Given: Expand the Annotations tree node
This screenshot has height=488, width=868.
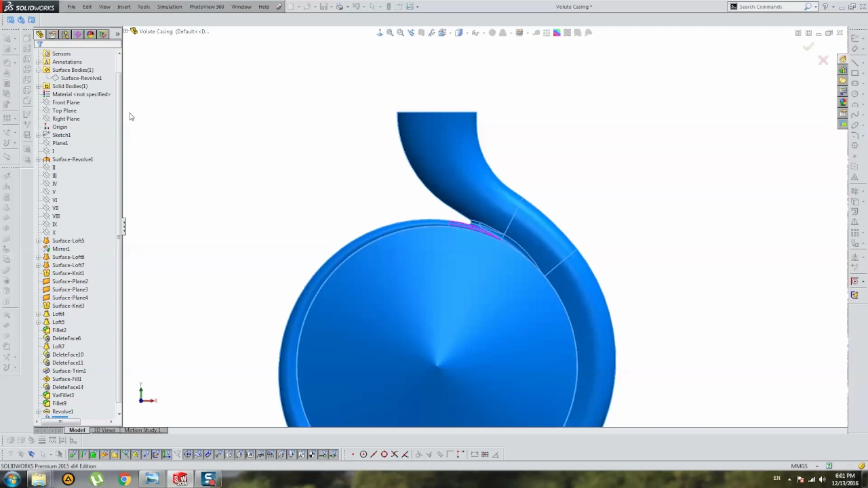Looking at the screenshot, I should click(39, 62).
